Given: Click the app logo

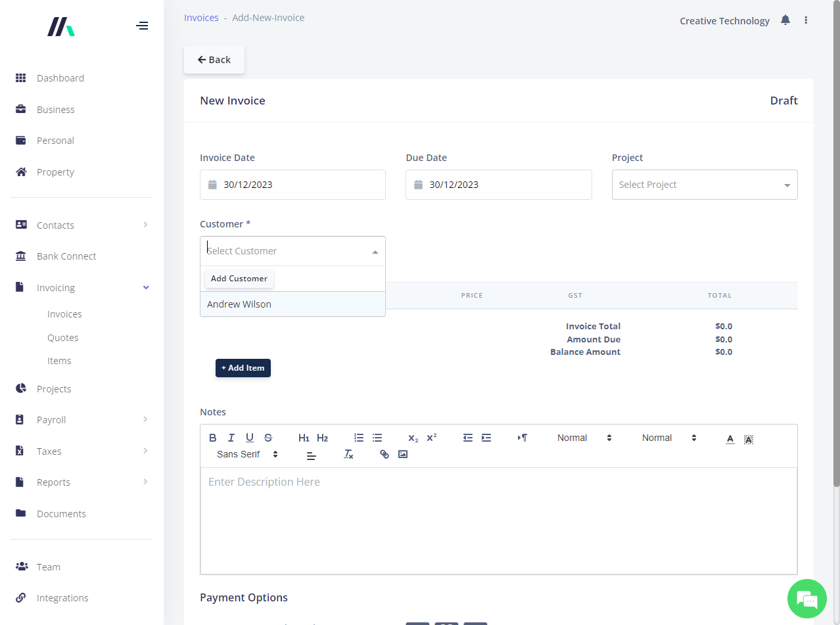Looking at the screenshot, I should [x=61, y=26].
